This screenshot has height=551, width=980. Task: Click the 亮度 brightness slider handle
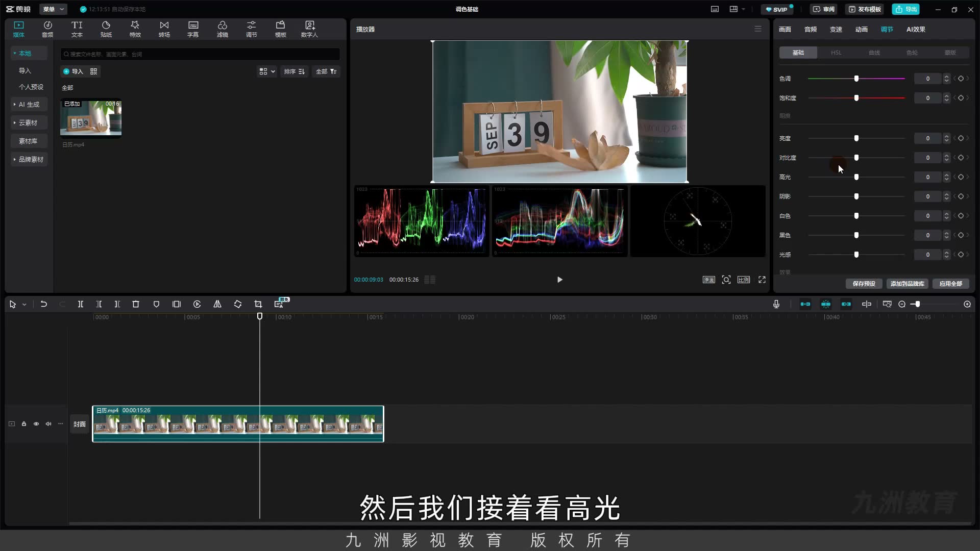pyautogui.click(x=856, y=138)
